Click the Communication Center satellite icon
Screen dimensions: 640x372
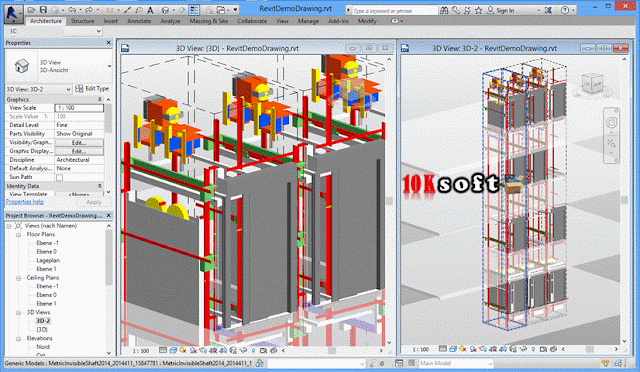click(x=467, y=10)
